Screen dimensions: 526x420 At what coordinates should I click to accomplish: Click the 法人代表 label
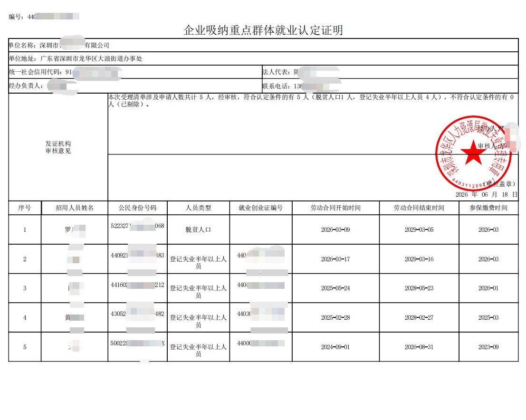[276, 72]
